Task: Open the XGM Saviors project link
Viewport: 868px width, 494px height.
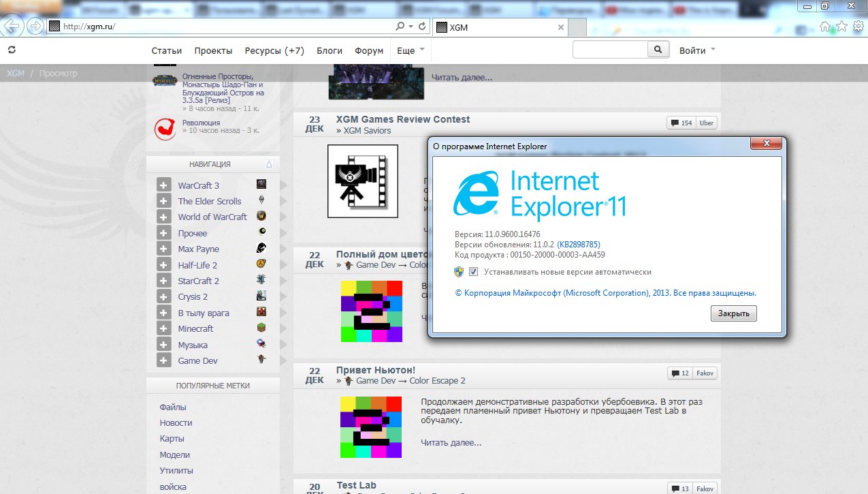Action: pos(367,130)
